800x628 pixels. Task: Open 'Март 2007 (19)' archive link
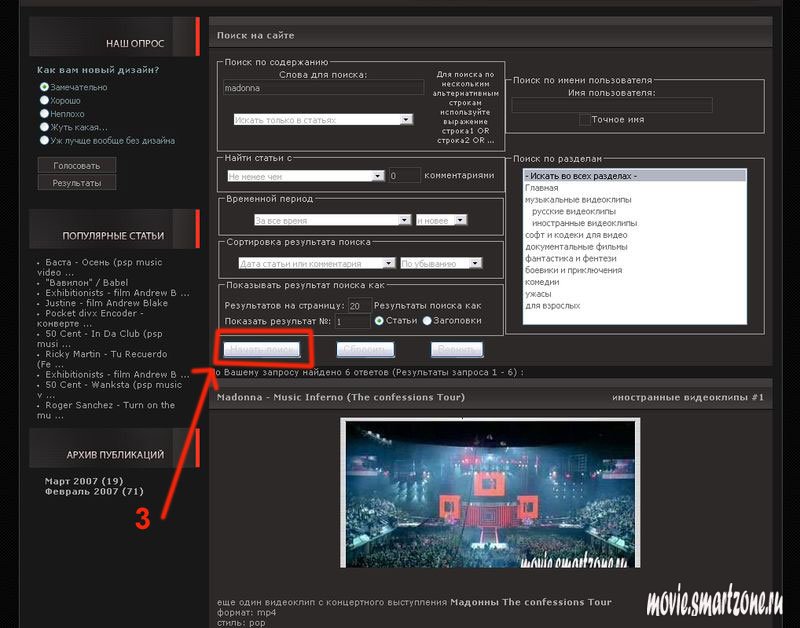[x=84, y=481]
